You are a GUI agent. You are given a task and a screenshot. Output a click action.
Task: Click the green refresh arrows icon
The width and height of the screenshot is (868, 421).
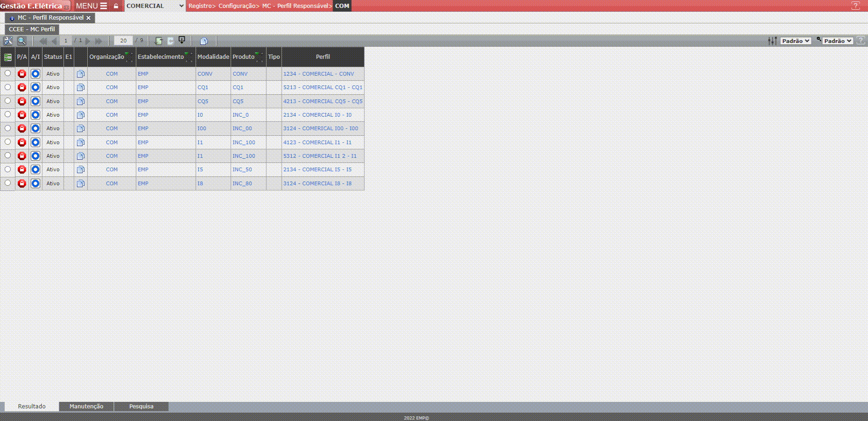158,41
